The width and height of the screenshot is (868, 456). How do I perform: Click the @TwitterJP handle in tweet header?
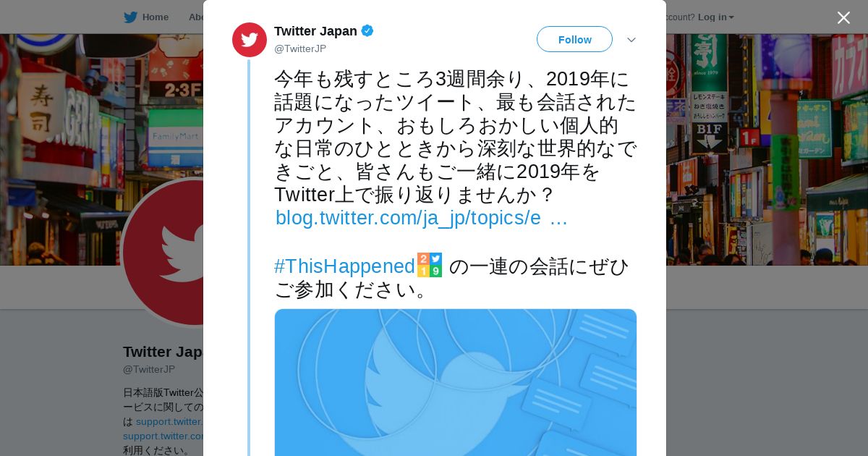[x=300, y=48]
